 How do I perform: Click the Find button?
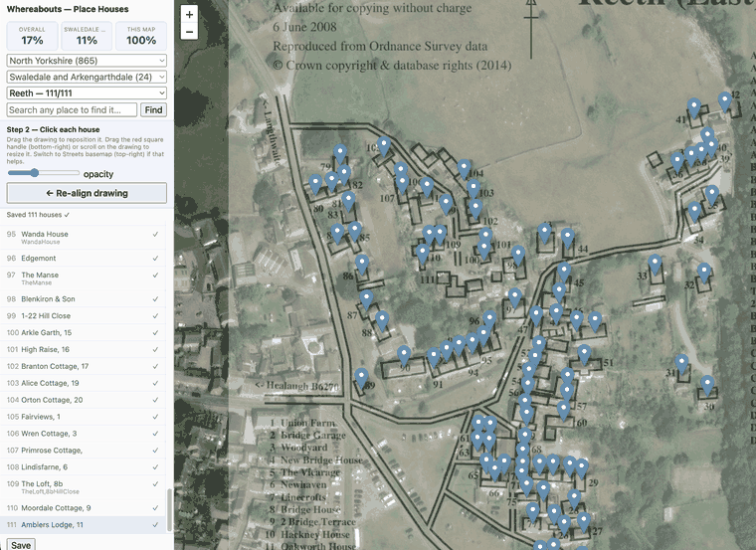[154, 110]
